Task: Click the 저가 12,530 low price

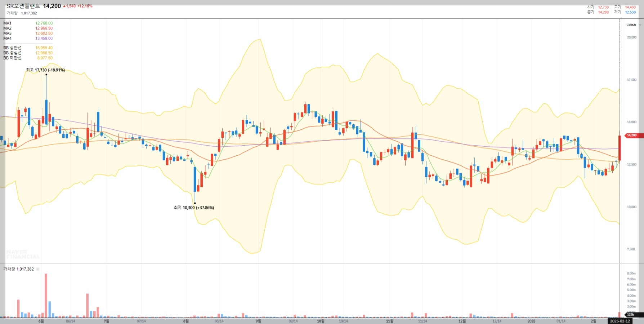Action: [625, 12]
